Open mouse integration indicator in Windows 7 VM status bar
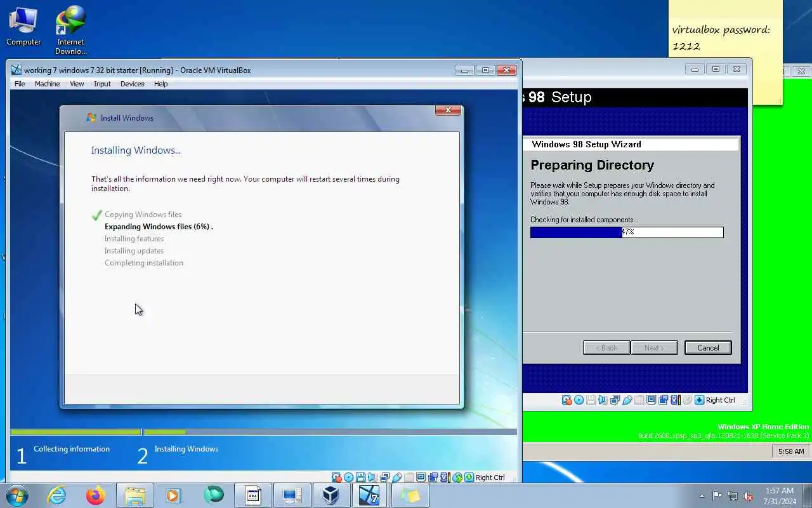 457,478
